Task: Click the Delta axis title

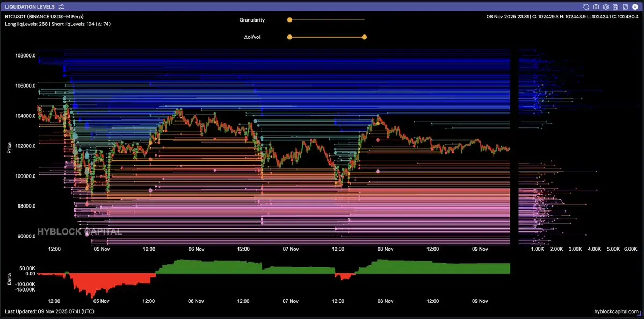Action: click(10, 280)
